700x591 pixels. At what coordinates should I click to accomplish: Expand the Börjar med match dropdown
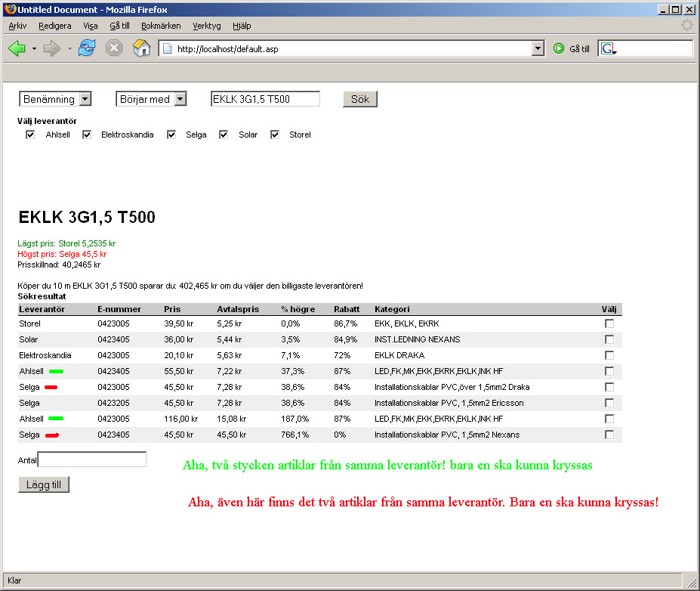(180, 99)
